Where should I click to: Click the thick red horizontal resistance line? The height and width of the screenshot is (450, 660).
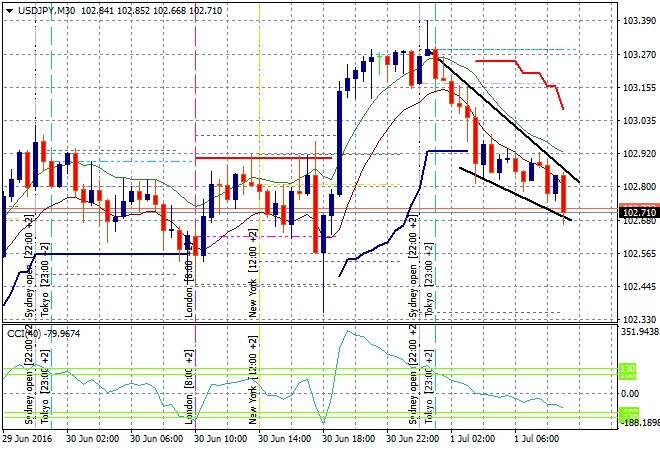tap(260, 157)
